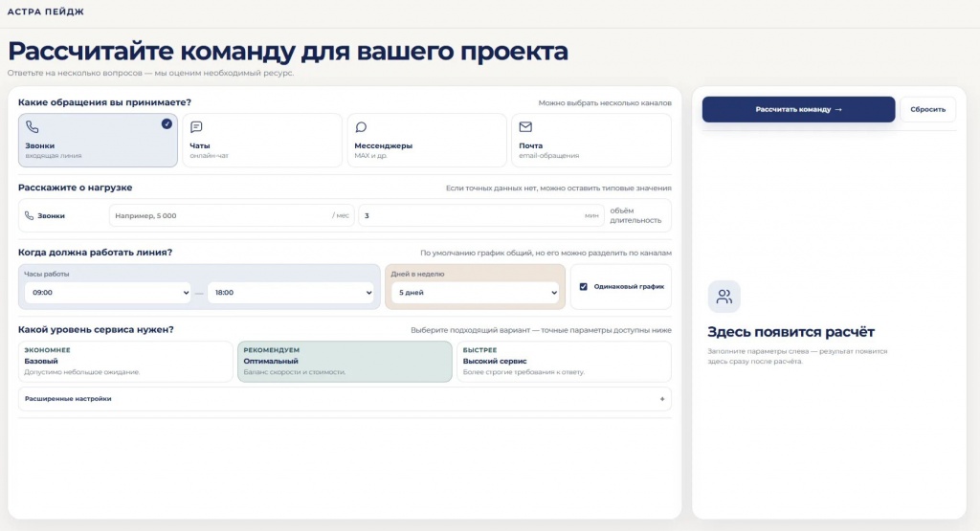Click hint Можно выбрать несколько каналов

(x=605, y=103)
